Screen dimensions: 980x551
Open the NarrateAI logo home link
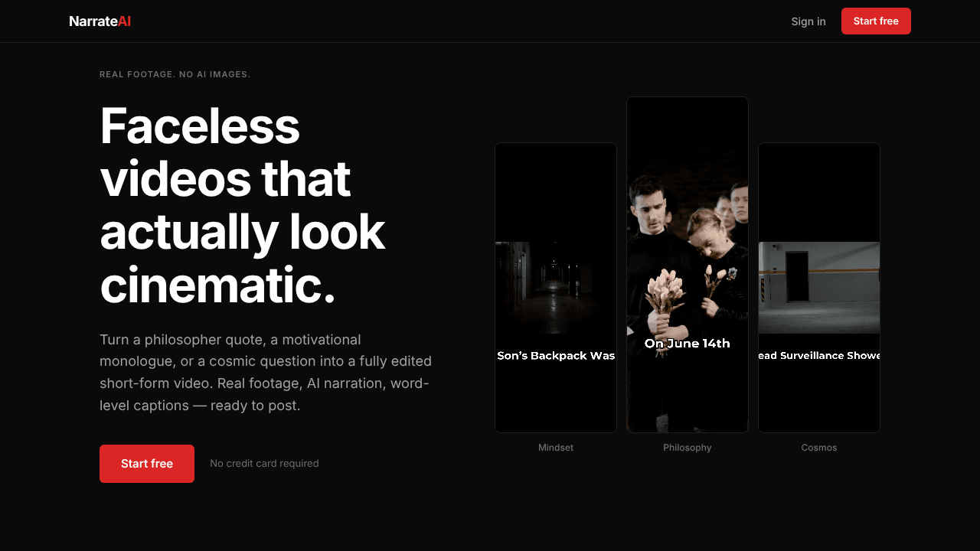(100, 21)
